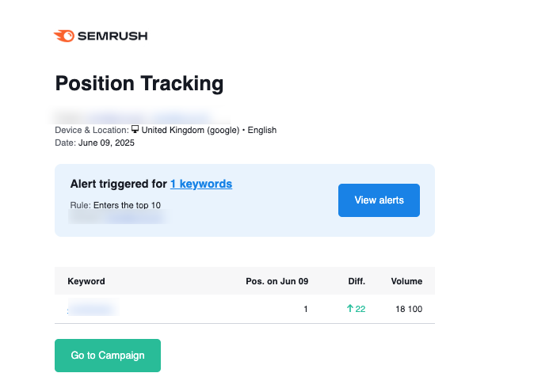The height and width of the screenshot is (392, 553).
Task: Click the SEMRUSH wordmark text
Action: pyautogui.click(x=113, y=36)
